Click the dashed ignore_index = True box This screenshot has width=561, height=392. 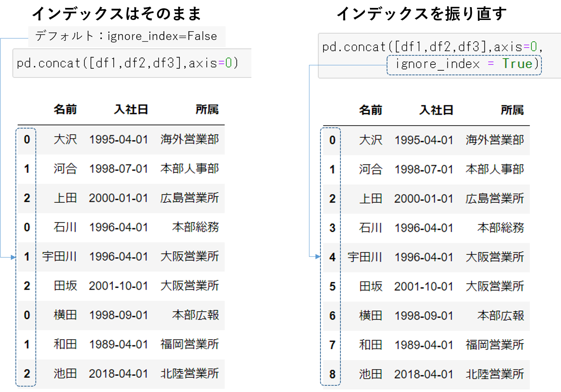pyautogui.click(x=464, y=65)
